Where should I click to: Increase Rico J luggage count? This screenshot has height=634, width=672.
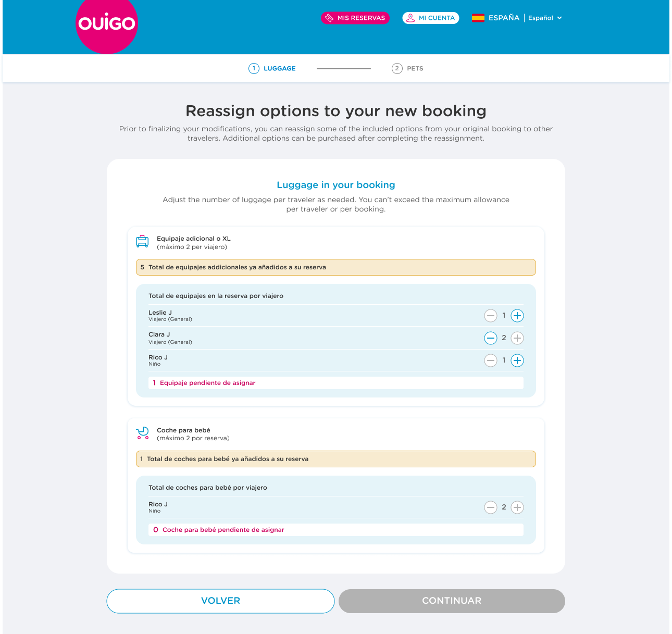[517, 360]
